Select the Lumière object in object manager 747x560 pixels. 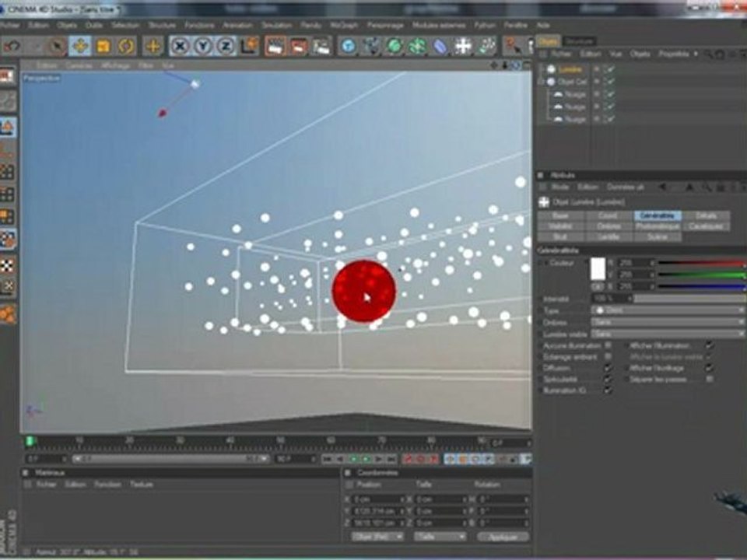pyautogui.click(x=570, y=69)
